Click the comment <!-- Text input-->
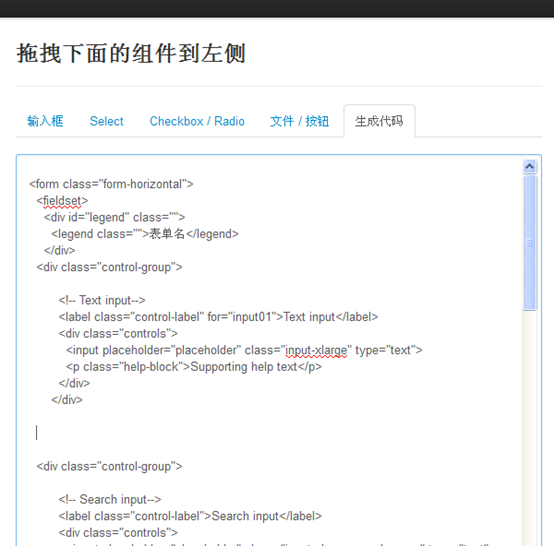554x546 pixels. pos(102,300)
